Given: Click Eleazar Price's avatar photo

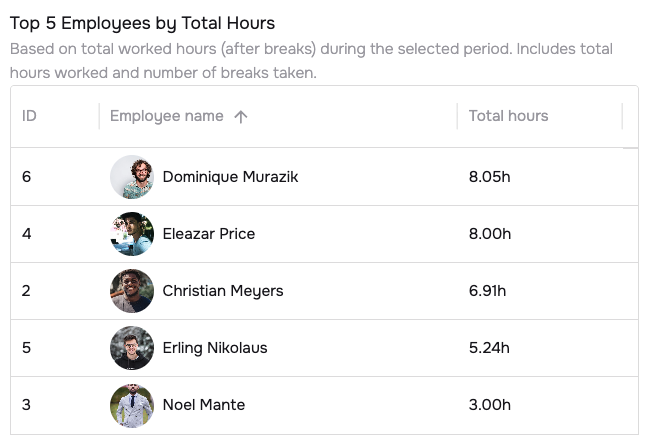Looking at the screenshot, I should click(132, 234).
